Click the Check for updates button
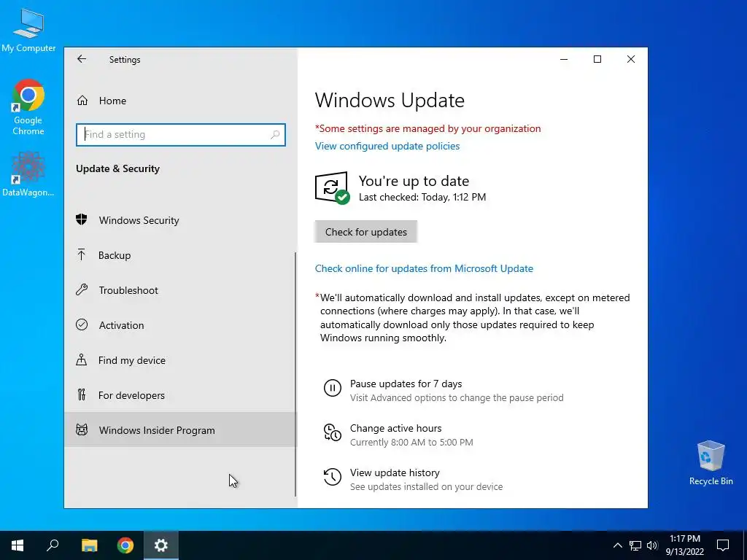The height and width of the screenshot is (560, 747). click(366, 232)
